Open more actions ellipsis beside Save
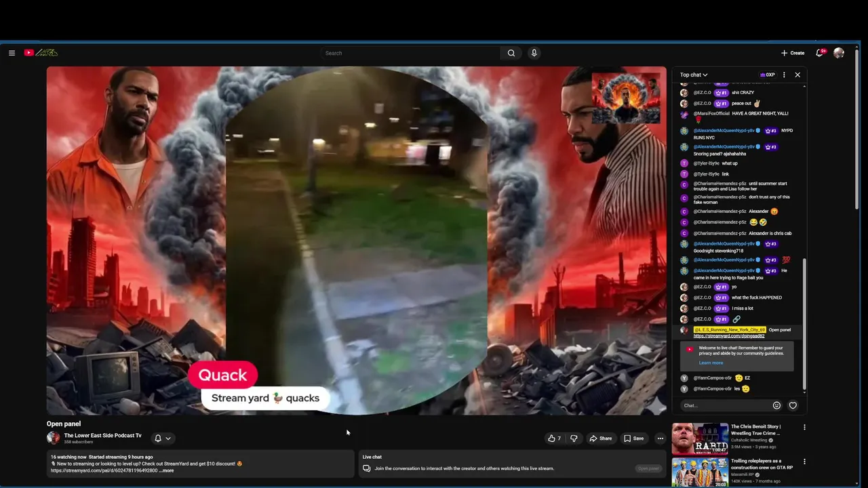This screenshot has height=488, width=868. click(660, 439)
